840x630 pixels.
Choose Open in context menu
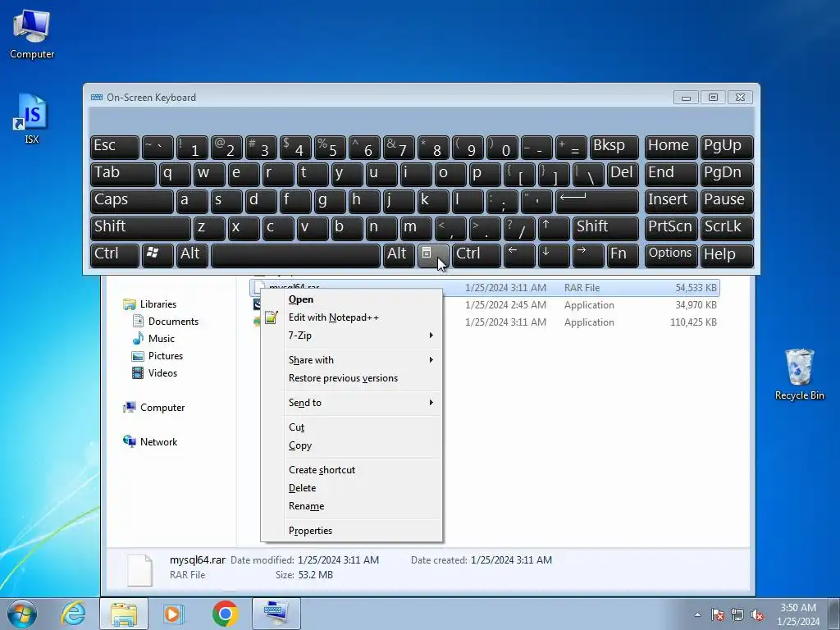point(361,299)
